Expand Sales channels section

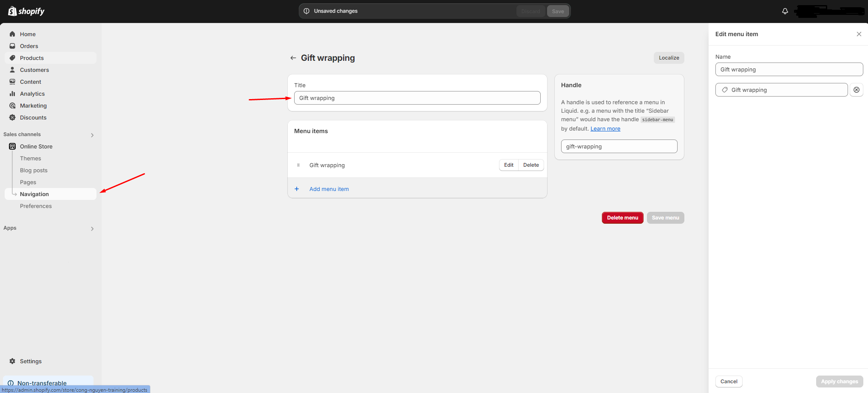pyautogui.click(x=92, y=135)
